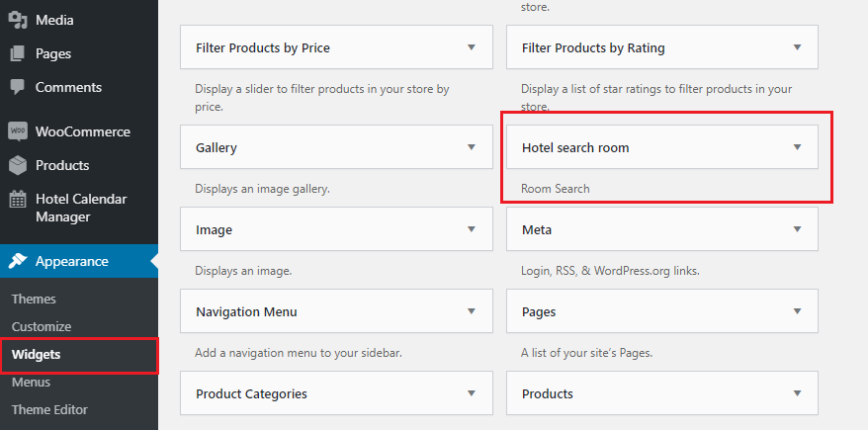Screen dimensions: 868x430
Task: Expand the Filter Products by Price arrow
Action: pyautogui.click(x=472, y=47)
